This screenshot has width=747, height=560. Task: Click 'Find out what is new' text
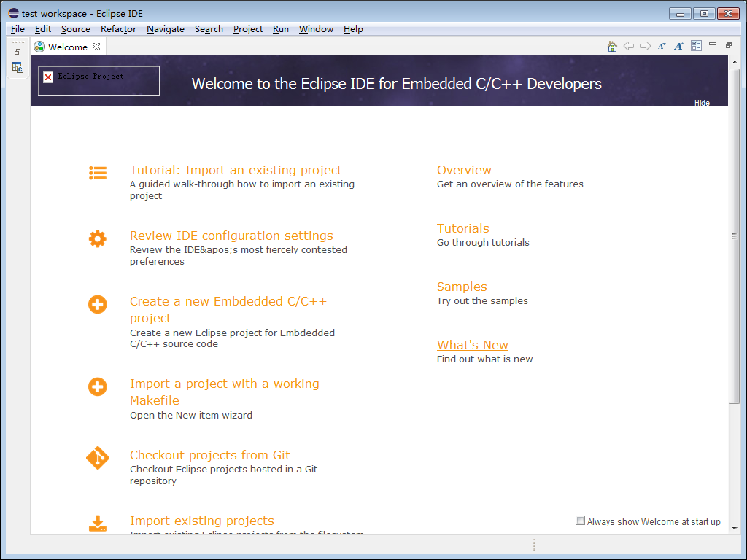[484, 359]
